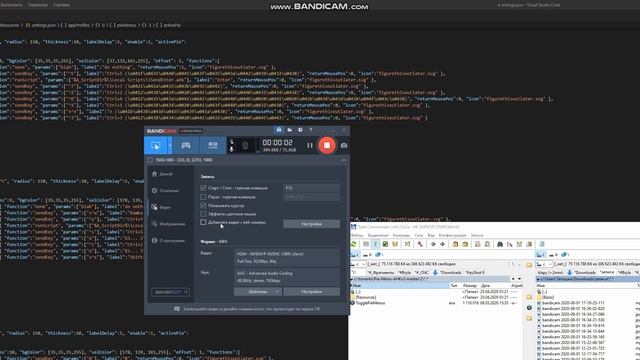640x360 pixels.
Task: Open left panel drive dropdown in Total Commander
Action: (x=358, y=264)
